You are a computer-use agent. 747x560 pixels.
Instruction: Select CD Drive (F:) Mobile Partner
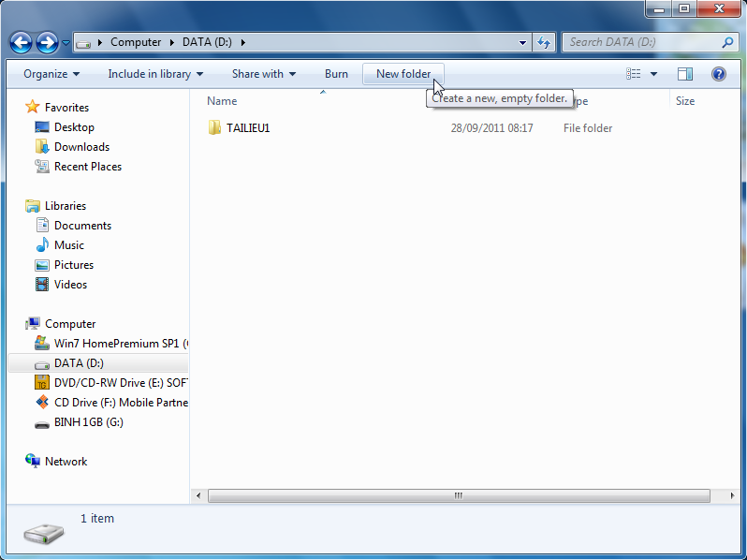[120, 403]
